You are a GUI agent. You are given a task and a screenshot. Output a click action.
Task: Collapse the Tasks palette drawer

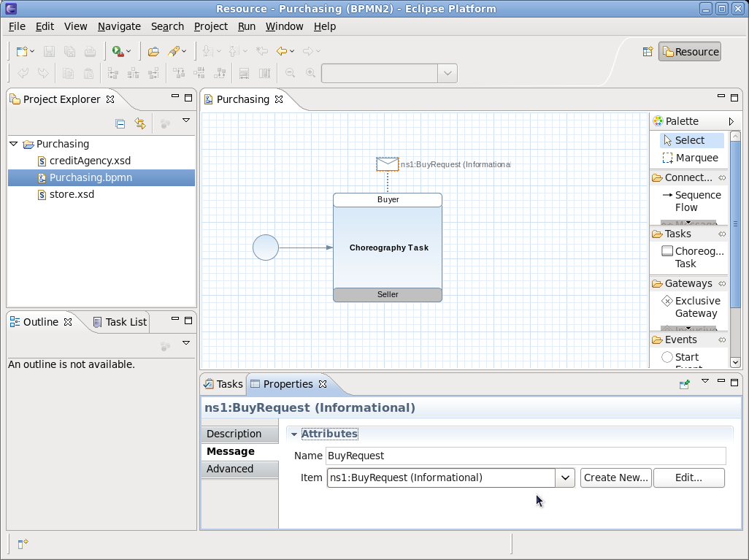click(x=689, y=234)
